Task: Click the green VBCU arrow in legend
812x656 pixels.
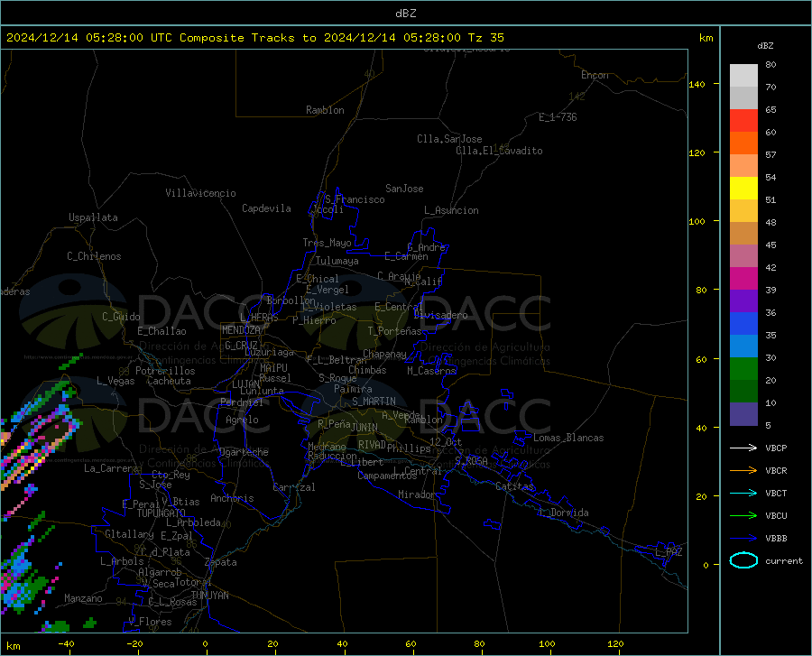Action: coord(743,516)
